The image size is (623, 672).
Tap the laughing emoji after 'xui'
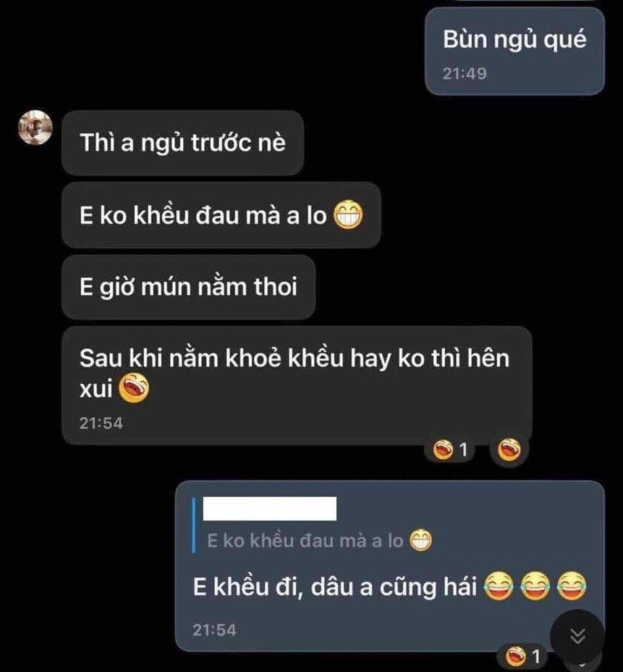134,388
